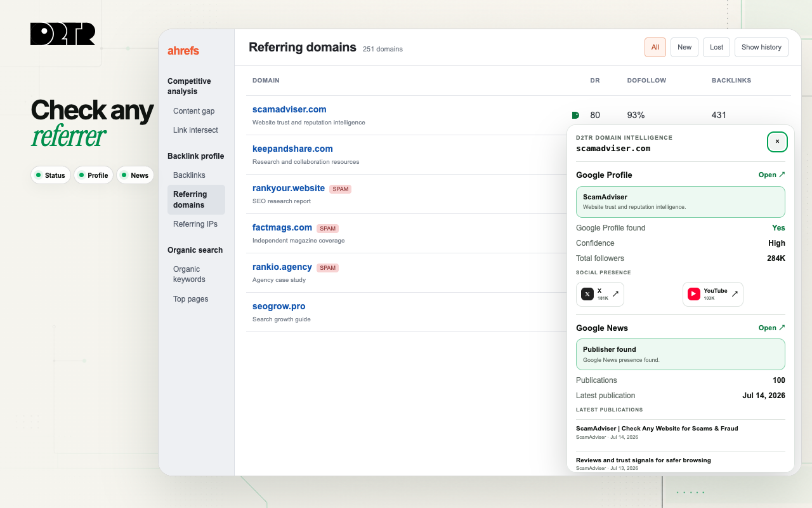
Task: Click the D2TR logo
Action: pos(63,34)
